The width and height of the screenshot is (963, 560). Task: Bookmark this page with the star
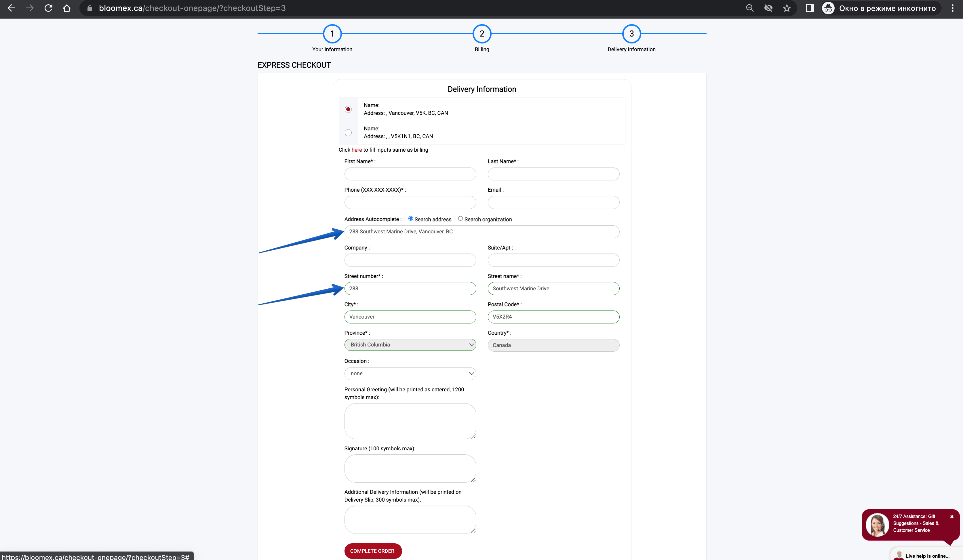(x=787, y=8)
